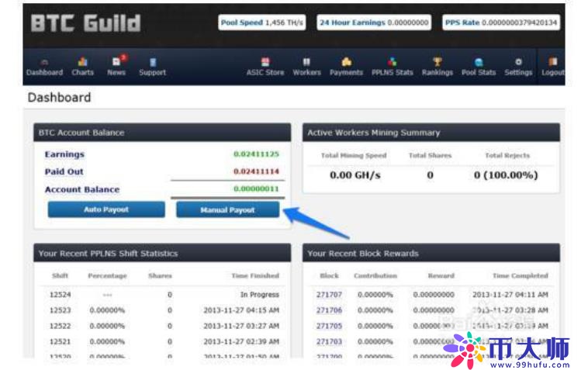Open block 271703 link
588x370 pixels.
coord(329,341)
